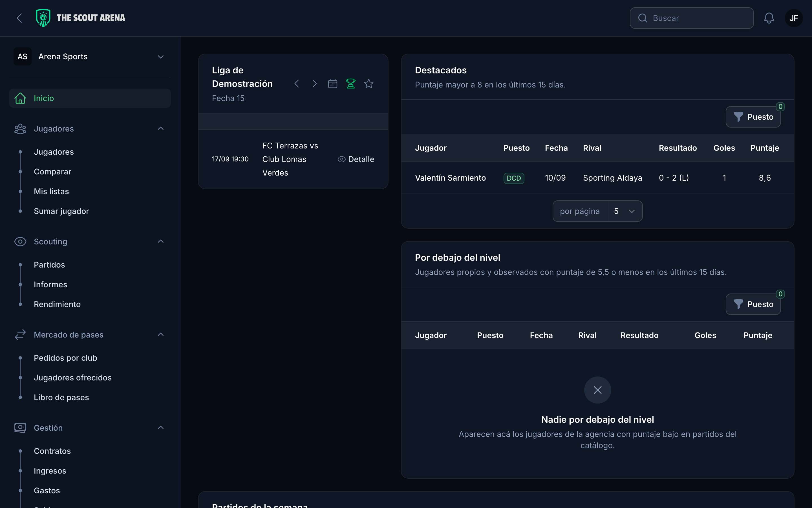
Task: Collapse the Scouting sidebar section
Action: click(161, 242)
